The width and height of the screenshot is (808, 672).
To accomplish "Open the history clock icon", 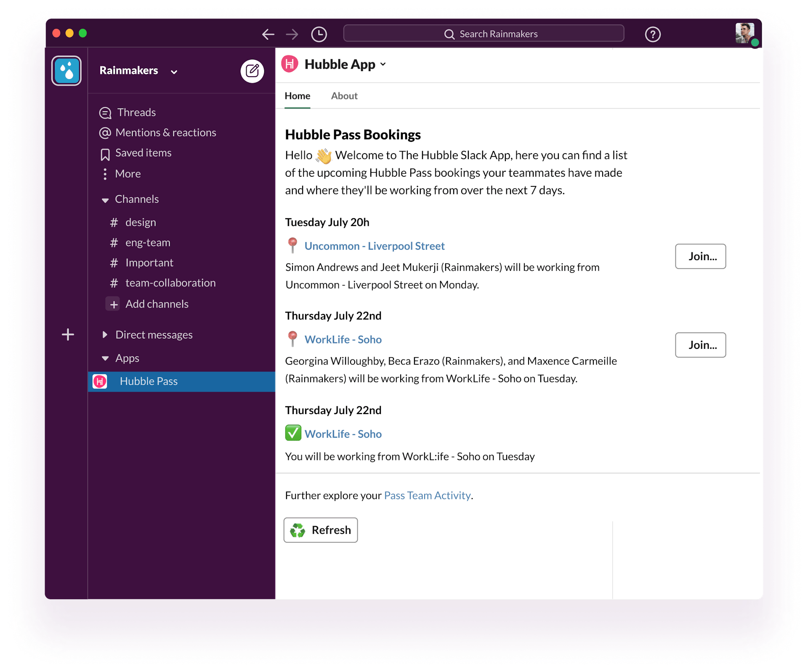I will [319, 34].
